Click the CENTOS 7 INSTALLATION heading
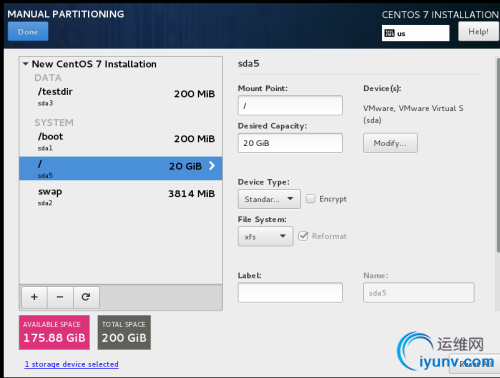The height and width of the screenshot is (378, 500). coord(440,15)
